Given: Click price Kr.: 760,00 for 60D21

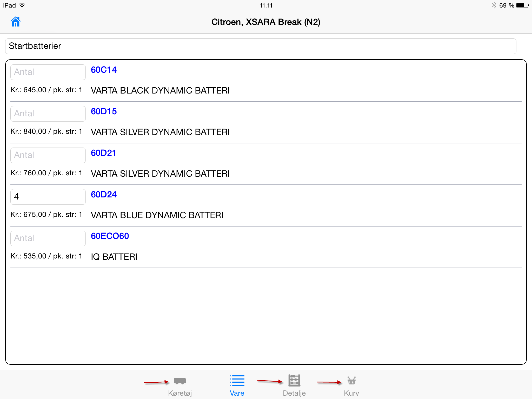Looking at the screenshot, I should coord(28,173).
